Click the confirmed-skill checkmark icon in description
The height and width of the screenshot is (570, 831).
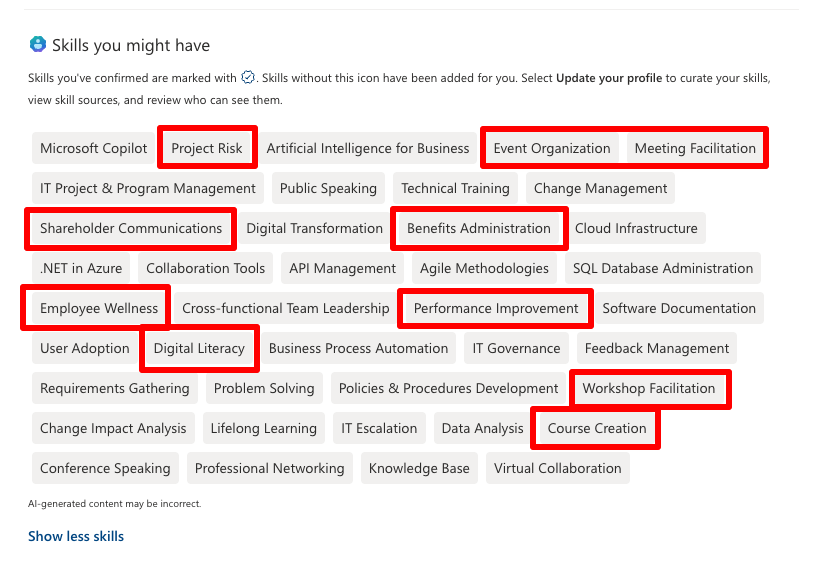pyautogui.click(x=248, y=77)
